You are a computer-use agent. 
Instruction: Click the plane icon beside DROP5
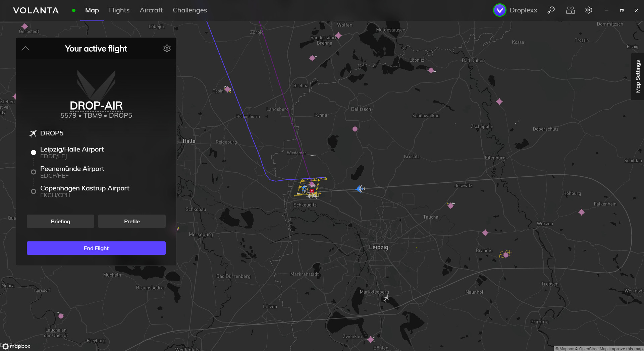pos(33,133)
